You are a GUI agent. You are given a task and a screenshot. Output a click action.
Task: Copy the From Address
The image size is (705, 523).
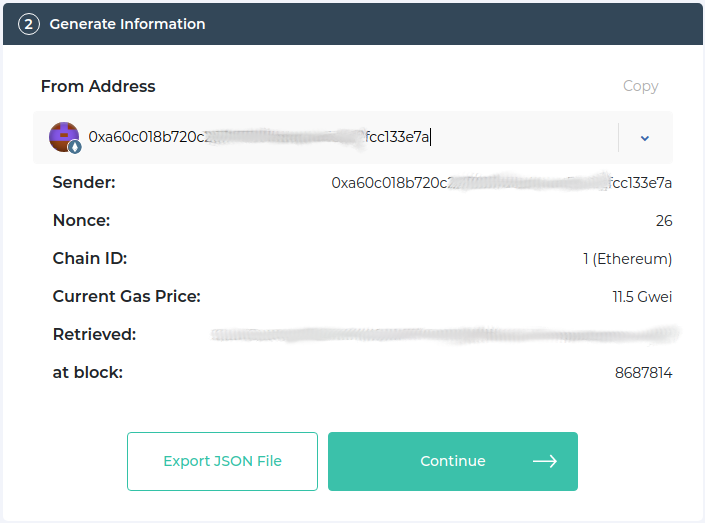point(640,86)
